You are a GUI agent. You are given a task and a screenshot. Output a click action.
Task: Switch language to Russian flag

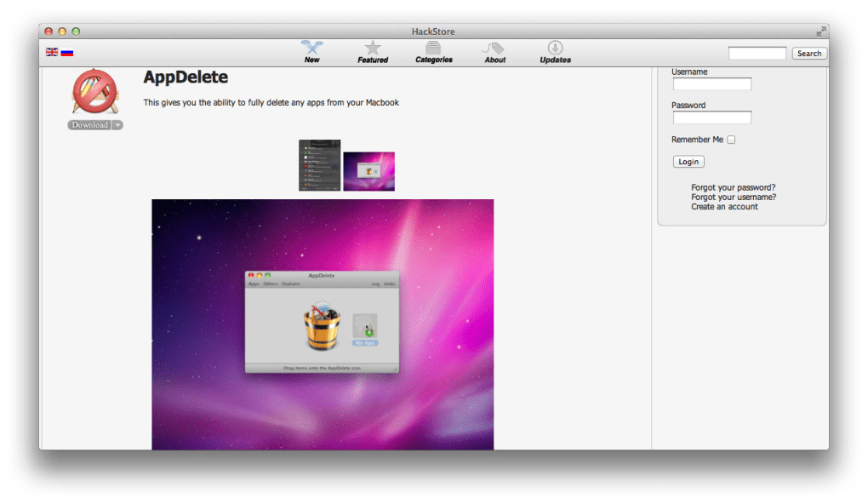click(x=67, y=52)
